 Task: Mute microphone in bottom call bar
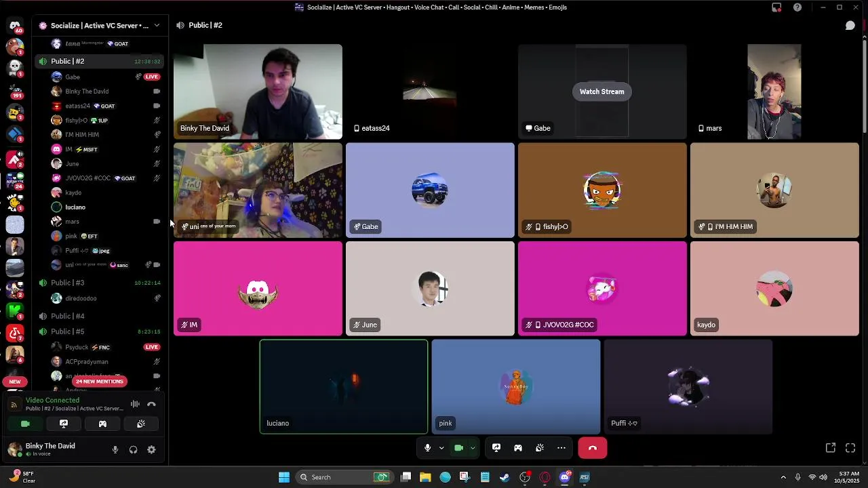tap(427, 448)
